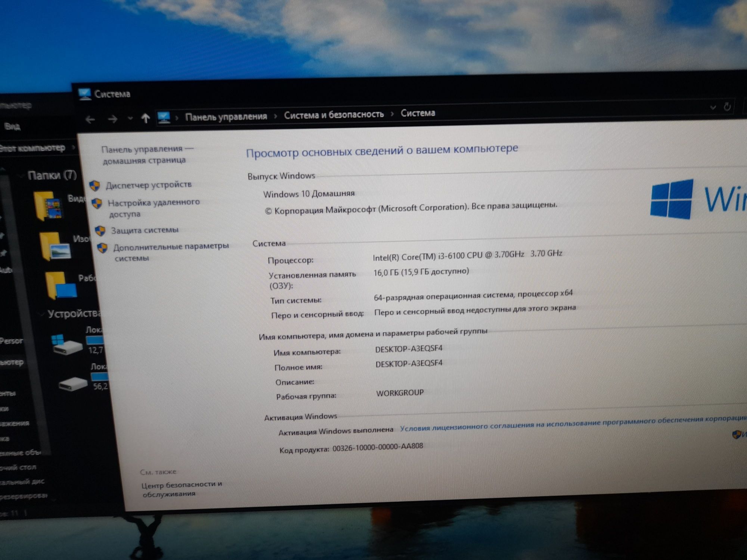Open address bar history dropdown
This screenshot has height=560, width=747.
click(x=713, y=108)
